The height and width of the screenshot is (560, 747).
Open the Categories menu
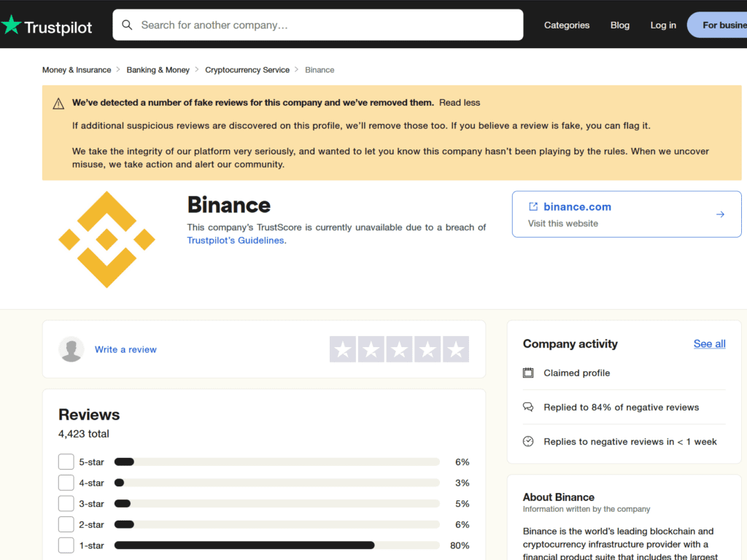(x=566, y=25)
